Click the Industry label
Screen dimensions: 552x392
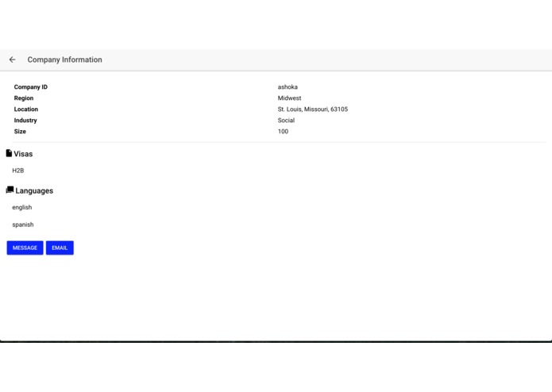tap(25, 121)
